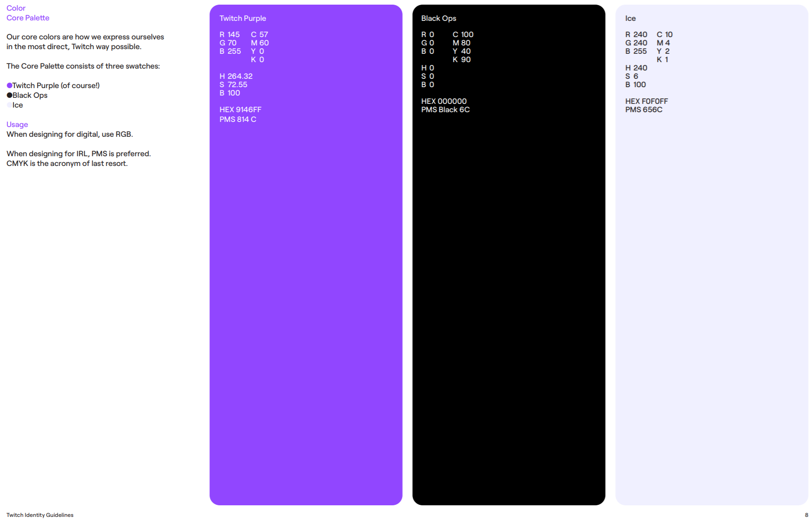Click "Ice" list entry in left column
This screenshot has height=522, width=812.
[x=18, y=105]
